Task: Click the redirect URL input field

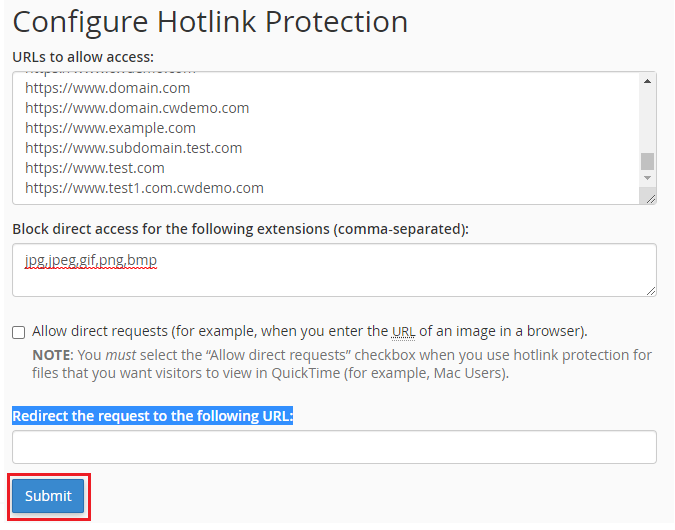Action: point(334,447)
